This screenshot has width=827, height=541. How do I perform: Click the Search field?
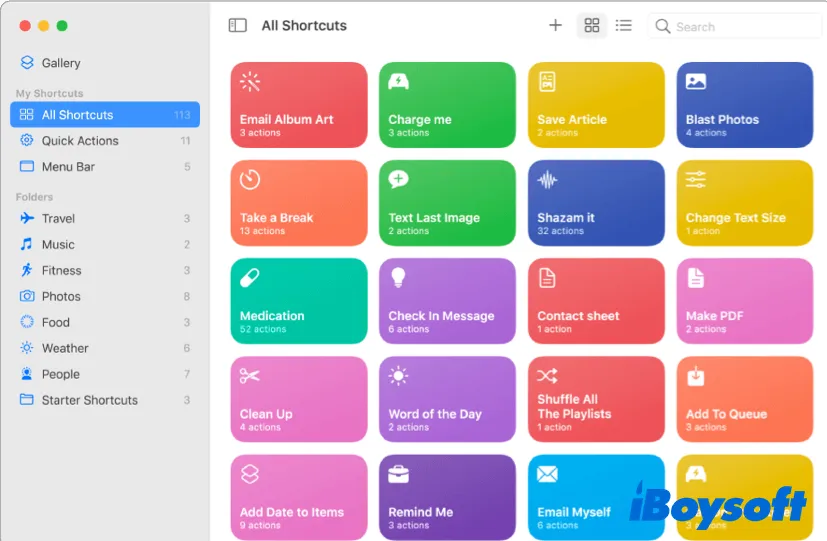(x=735, y=27)
